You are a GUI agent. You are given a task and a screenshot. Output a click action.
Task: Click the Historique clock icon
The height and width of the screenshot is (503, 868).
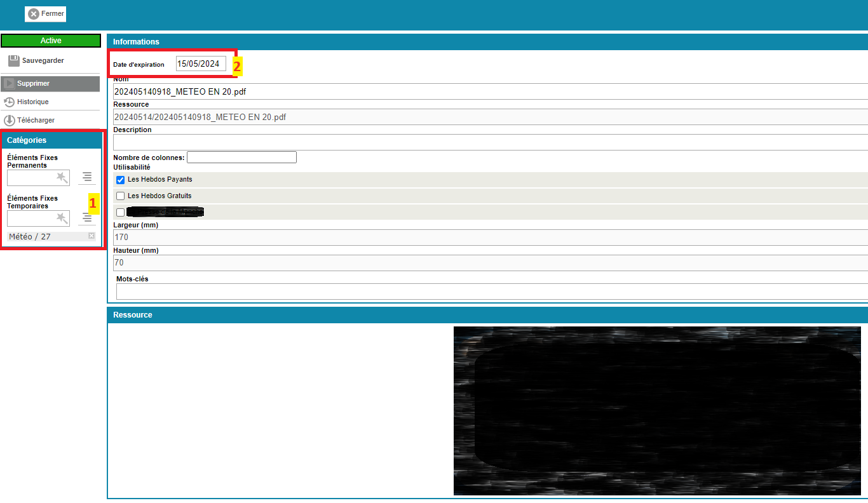coord(10,102)
